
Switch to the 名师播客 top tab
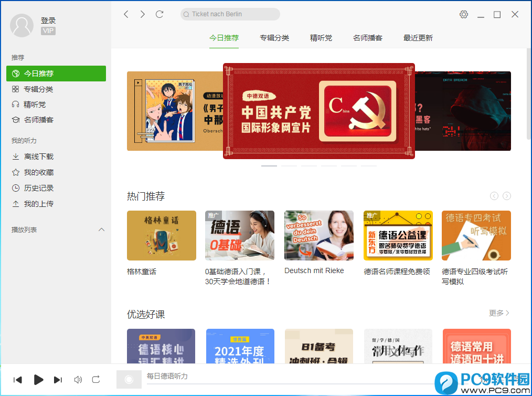[367, 38]
